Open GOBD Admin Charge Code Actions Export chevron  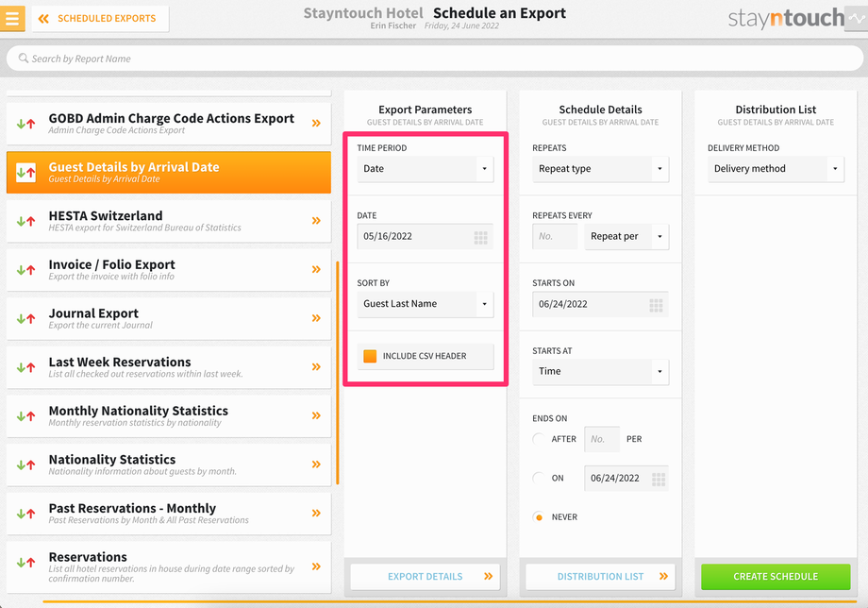tap(316, 123)
